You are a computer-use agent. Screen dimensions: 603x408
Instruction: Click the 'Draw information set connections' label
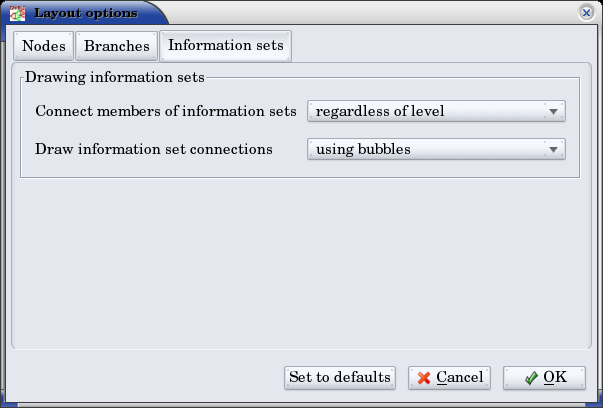point(153,150)
